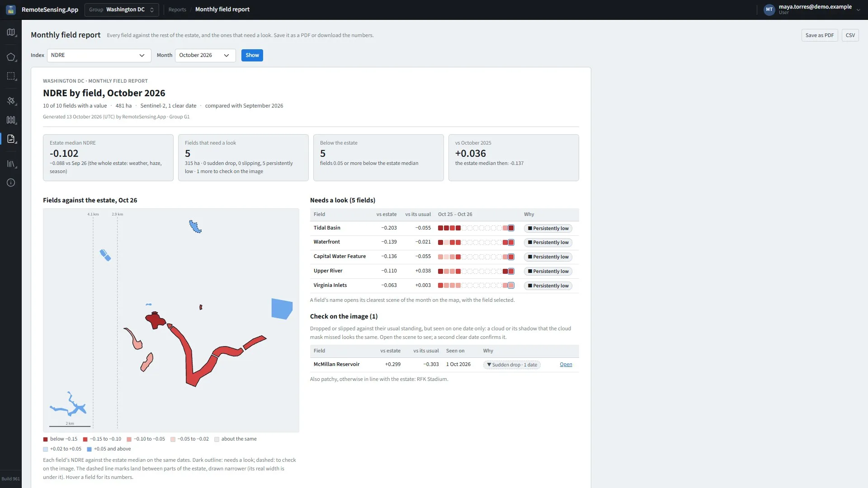Open the three-columns compare icon in the sidebar
Viewport: 868px width, 488px height.
click(x=11, y=120)
